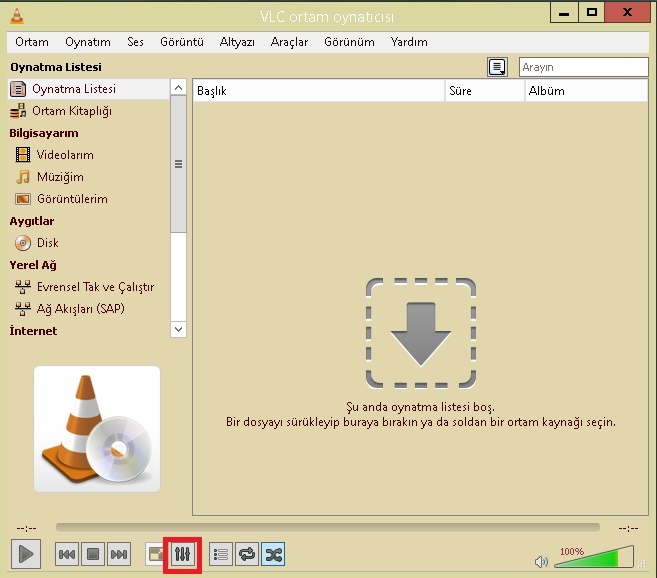Change playlist view mode icon
The width and height of the screenshot is (657, 578).
(497, 67)
